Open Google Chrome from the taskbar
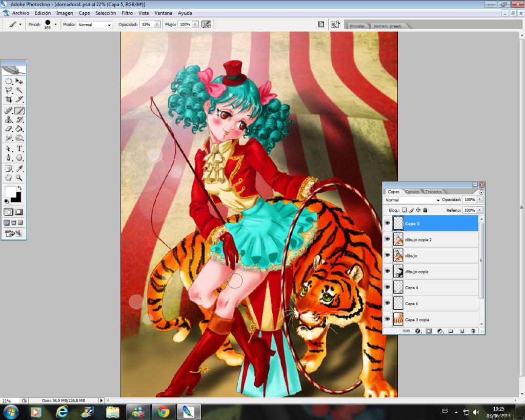This screenshot has height=420, width=525. point(164,412)
